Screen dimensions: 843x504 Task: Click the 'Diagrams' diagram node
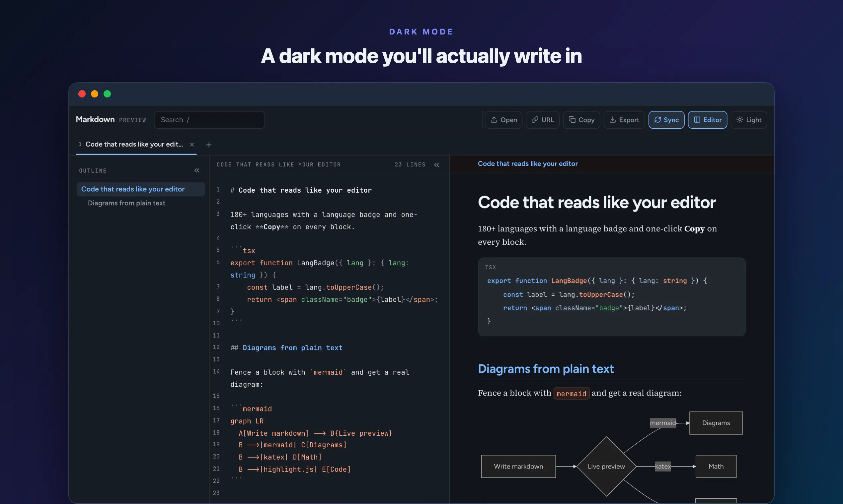(716, 423)
